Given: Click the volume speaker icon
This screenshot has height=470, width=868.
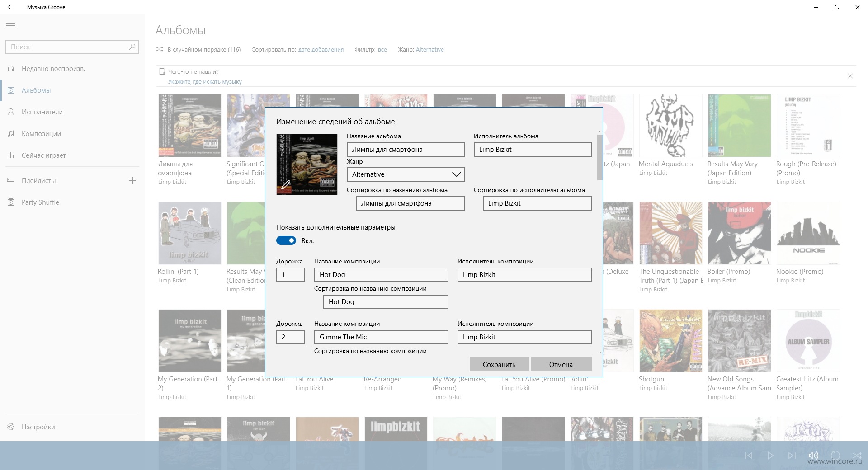Looking at the screenshot, I should [x=813, y=456].
